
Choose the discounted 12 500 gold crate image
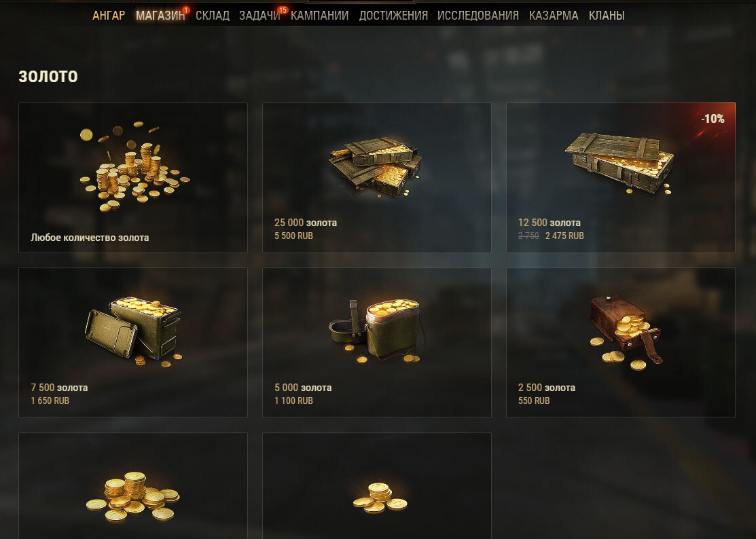pyautogui.click(x=619, y=164)
